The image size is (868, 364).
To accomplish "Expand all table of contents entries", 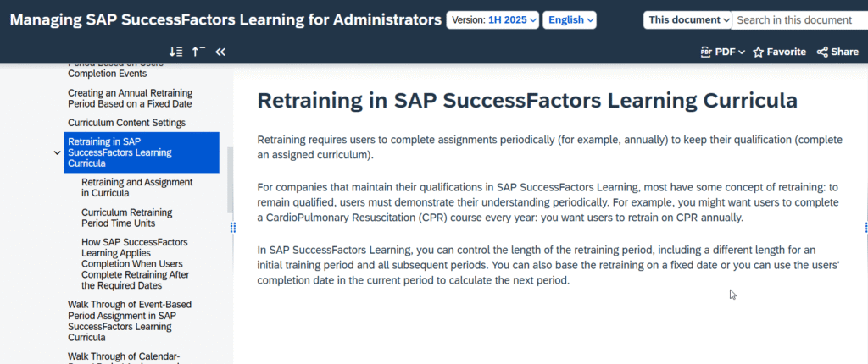I will 177,52.
